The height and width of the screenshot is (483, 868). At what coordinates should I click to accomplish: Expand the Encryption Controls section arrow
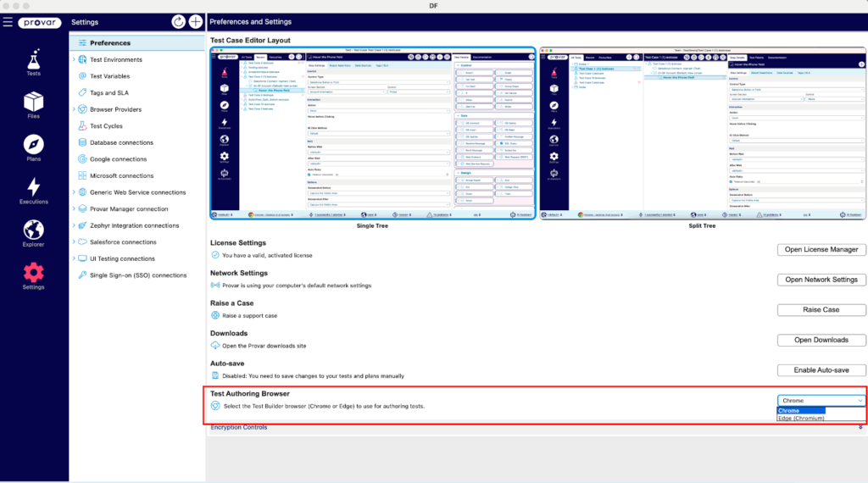pos(860,427)
